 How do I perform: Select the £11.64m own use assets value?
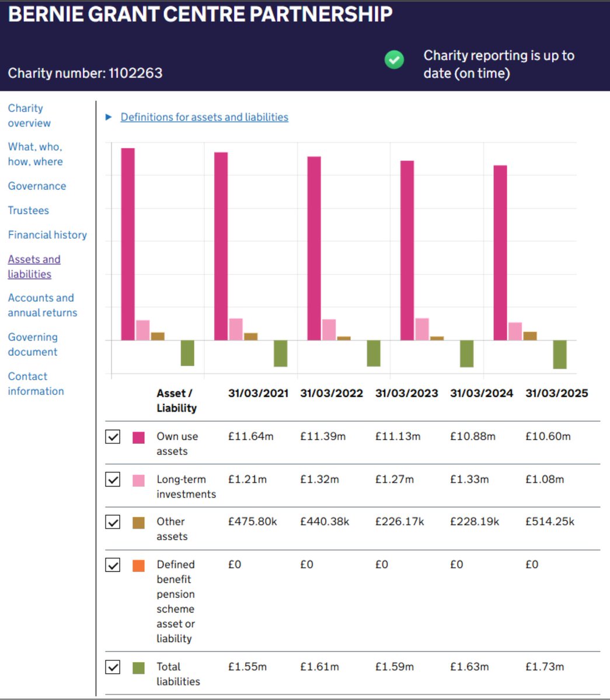tap(250, 436)
